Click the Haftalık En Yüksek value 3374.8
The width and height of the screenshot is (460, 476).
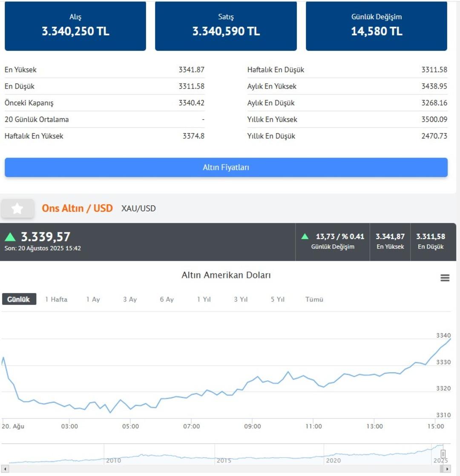point(193,136)
